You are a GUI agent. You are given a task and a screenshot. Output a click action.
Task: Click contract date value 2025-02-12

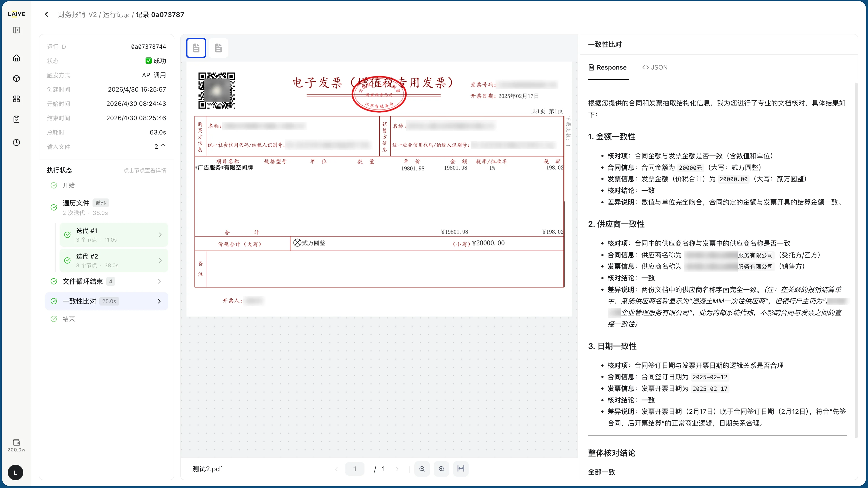point(710,377)
